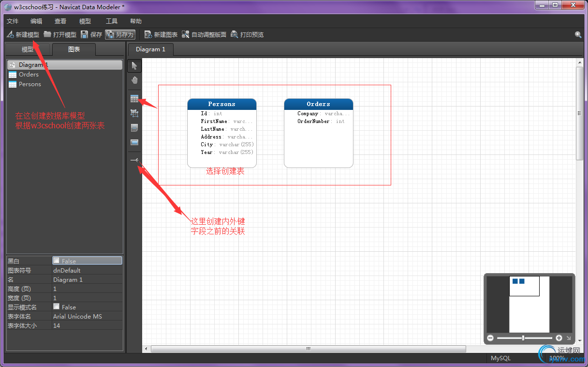Switch to the 图表 panel tab

tap(74, 49)
